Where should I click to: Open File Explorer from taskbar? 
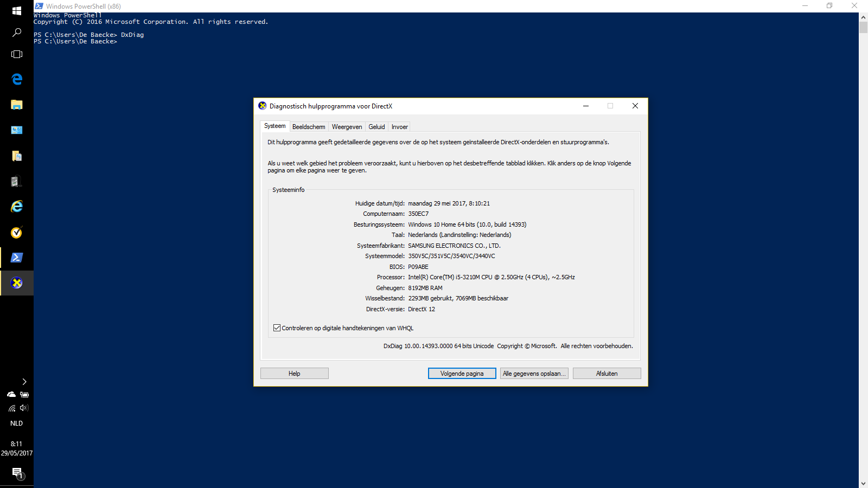17,105
